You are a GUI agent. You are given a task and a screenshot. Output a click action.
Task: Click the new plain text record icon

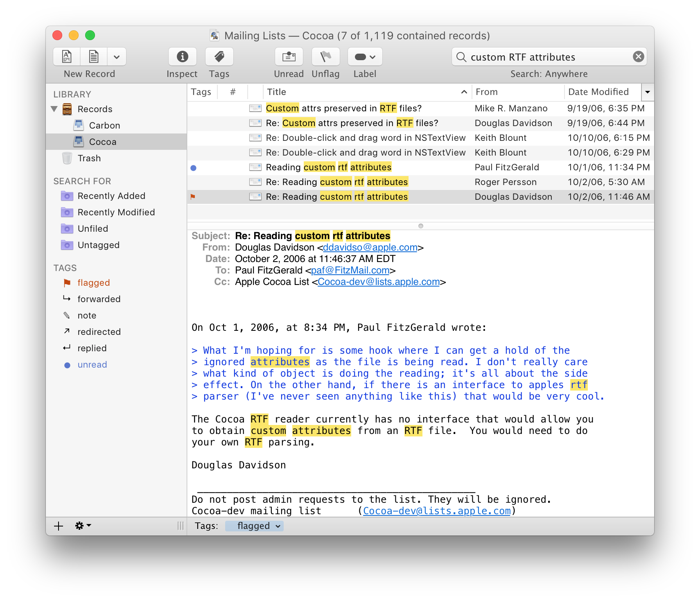[x=94, y=56]
